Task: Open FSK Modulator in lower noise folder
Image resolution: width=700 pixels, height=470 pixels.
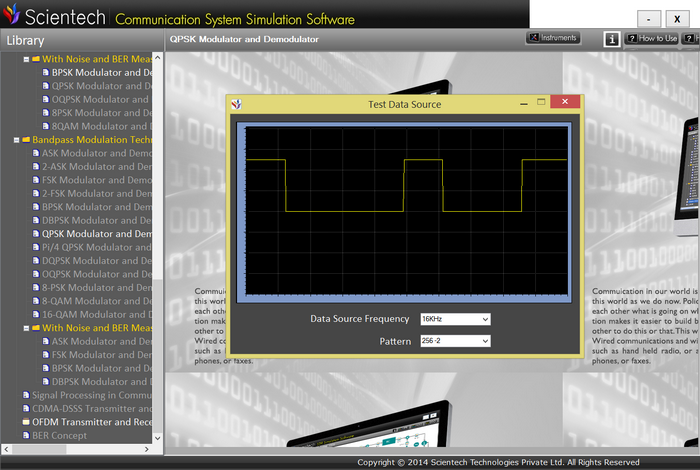Action: (102, 354)
